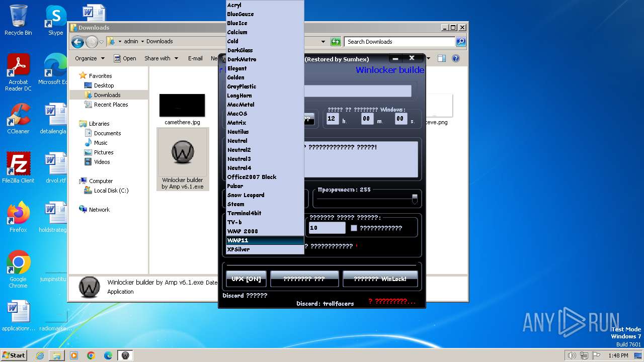Select the highlighted WMP11 skin

pos(265,240)
